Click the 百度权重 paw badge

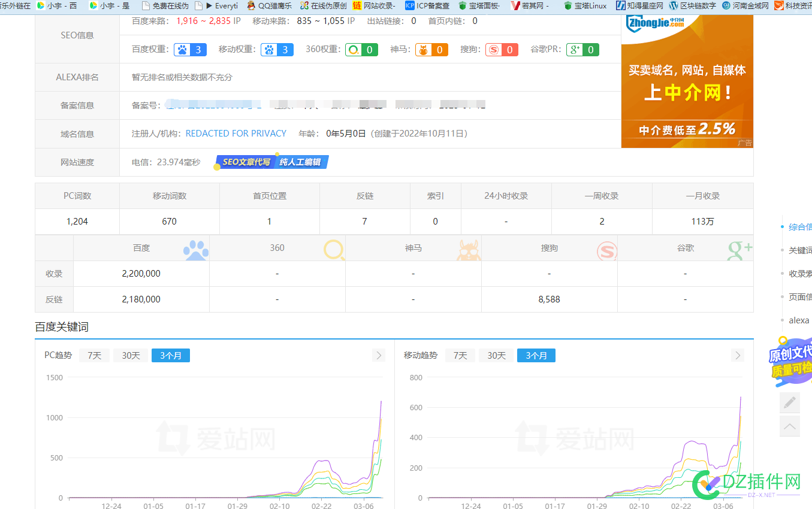190,50
